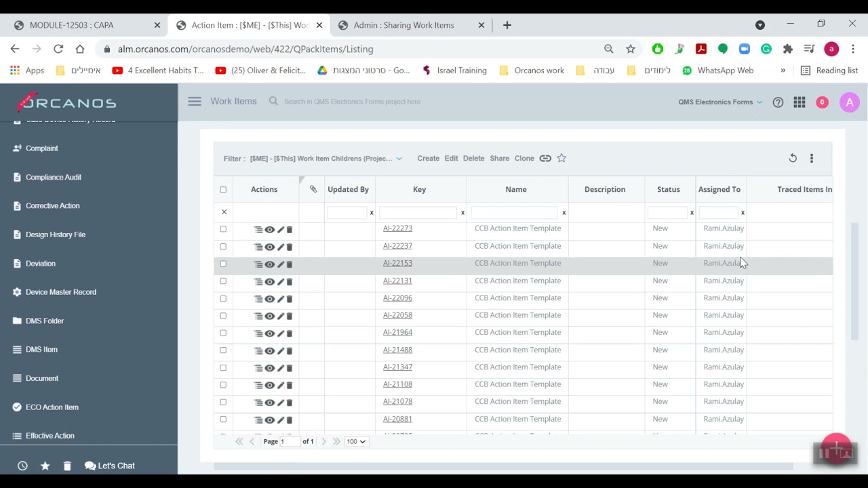The width and height of the screenshot is (868, 488).
Task: Open the browser extensions puzzle icon
Action: click(787, 49)
